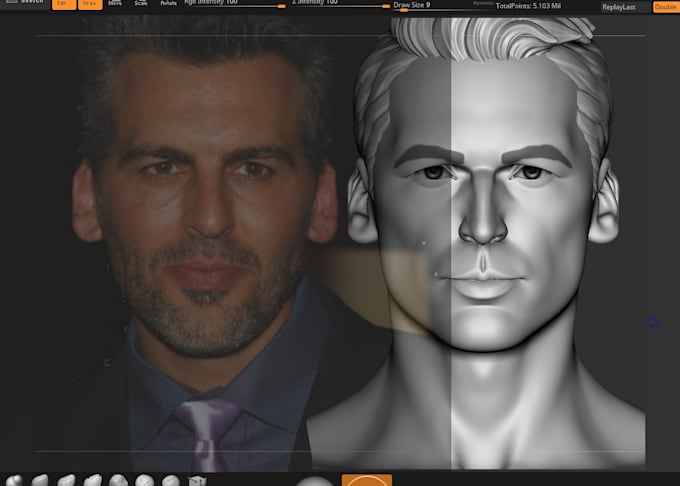
Task: Adjust the Draw Size slider
Action: coord(442,5)
